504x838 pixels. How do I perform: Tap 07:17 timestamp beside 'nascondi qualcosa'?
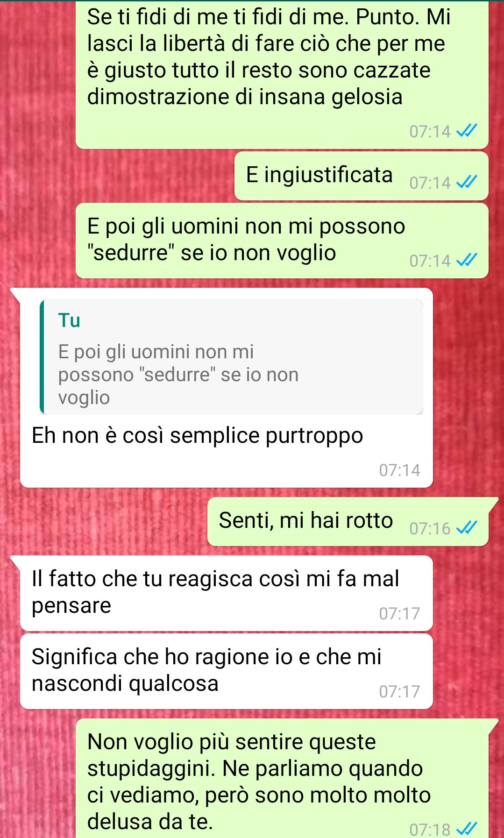pos(399,691)
